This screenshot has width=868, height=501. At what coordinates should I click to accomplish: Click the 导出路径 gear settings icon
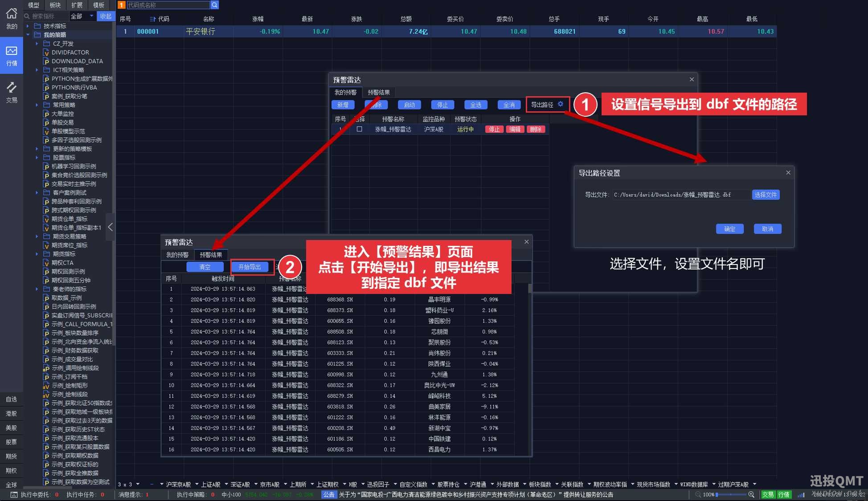coord(561,104)
